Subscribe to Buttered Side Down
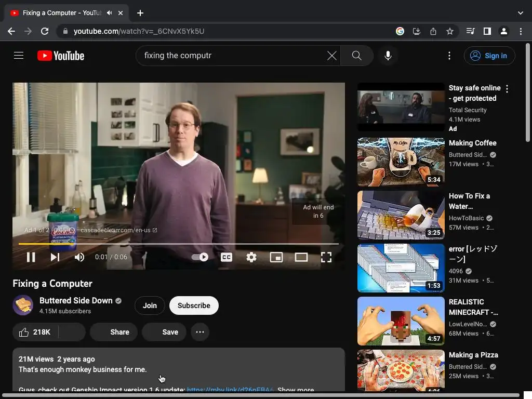This screenshot has height=399, width=532. [x=194, y=305]
